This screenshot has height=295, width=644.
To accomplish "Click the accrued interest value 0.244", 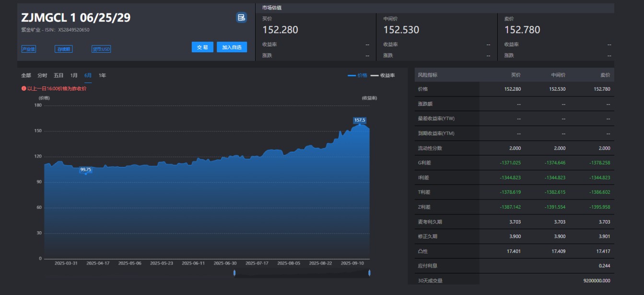I will tap(605, 266).
